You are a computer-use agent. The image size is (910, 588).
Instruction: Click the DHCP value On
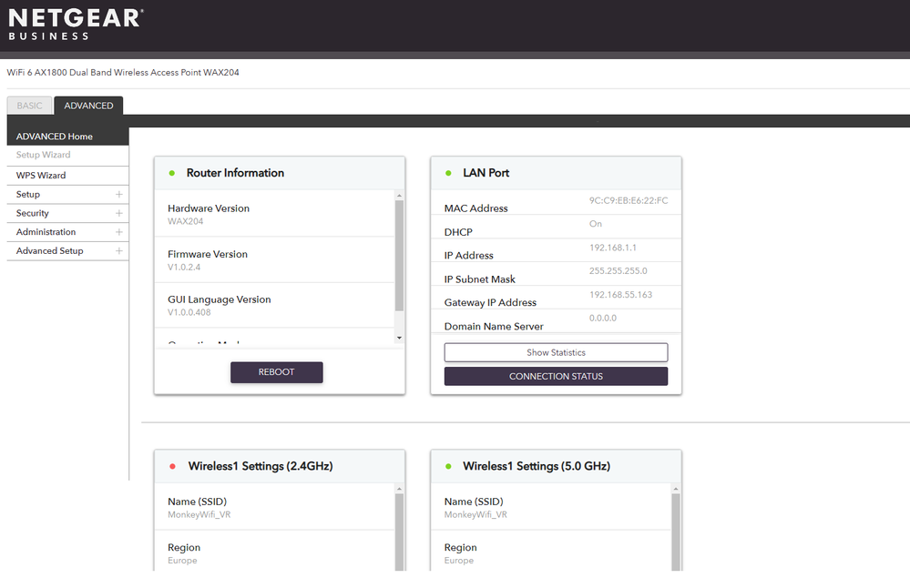[596, 224]
